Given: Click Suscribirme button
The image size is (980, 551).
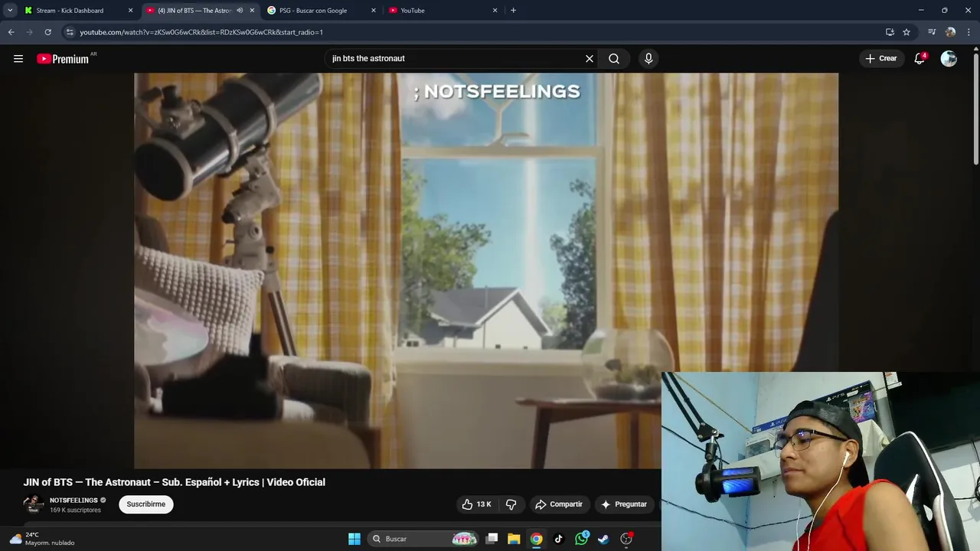Looking at the screenshot, I should click(x=145, y=504).
